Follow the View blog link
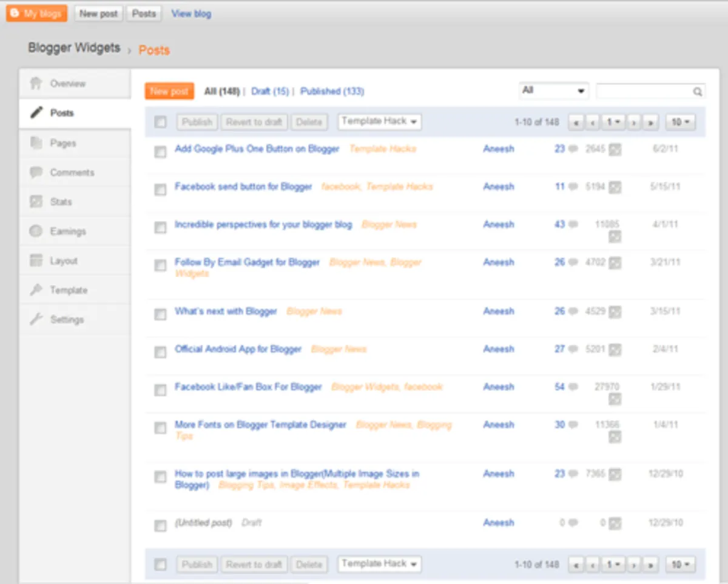Viewport: 728px width, 584px height. click(191, 13)
